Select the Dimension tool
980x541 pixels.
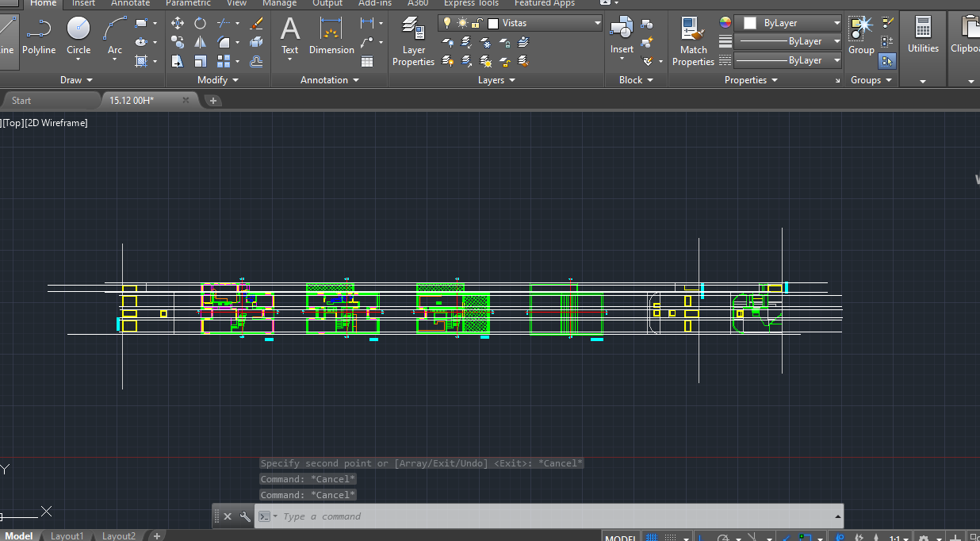point(331,36)
